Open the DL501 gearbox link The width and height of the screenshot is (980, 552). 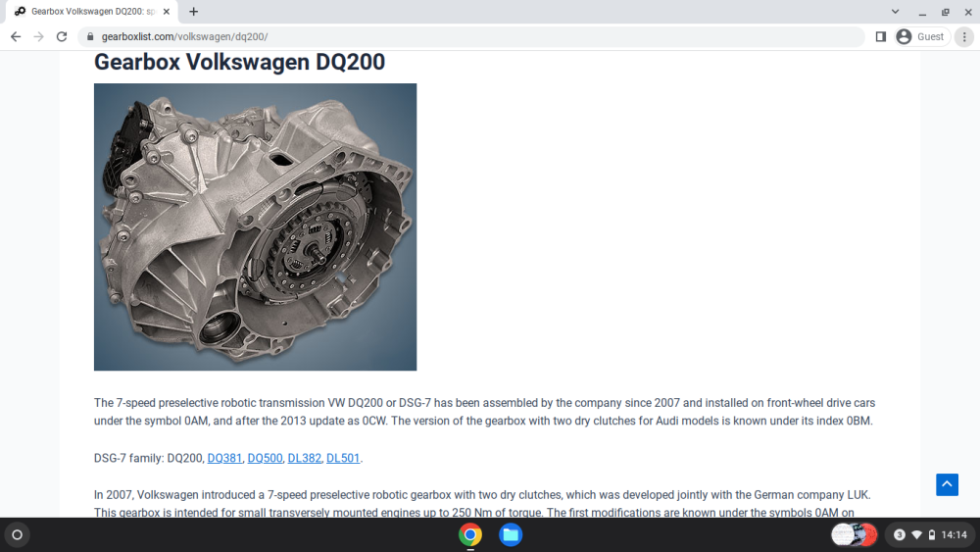(x=343, y=458)
